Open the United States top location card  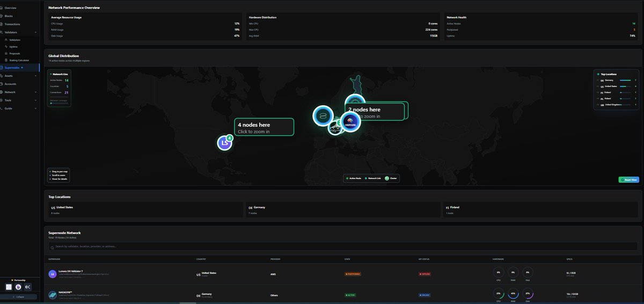(x=144, y=210)
